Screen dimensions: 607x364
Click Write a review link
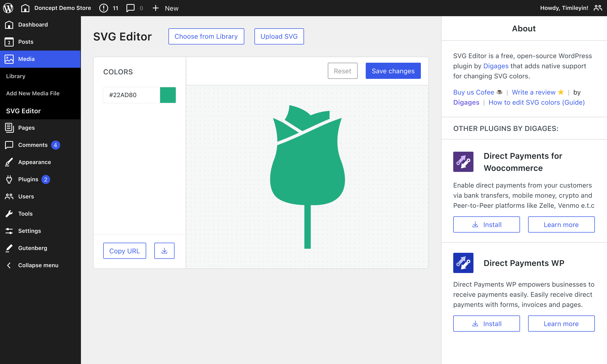click(538, 92)
